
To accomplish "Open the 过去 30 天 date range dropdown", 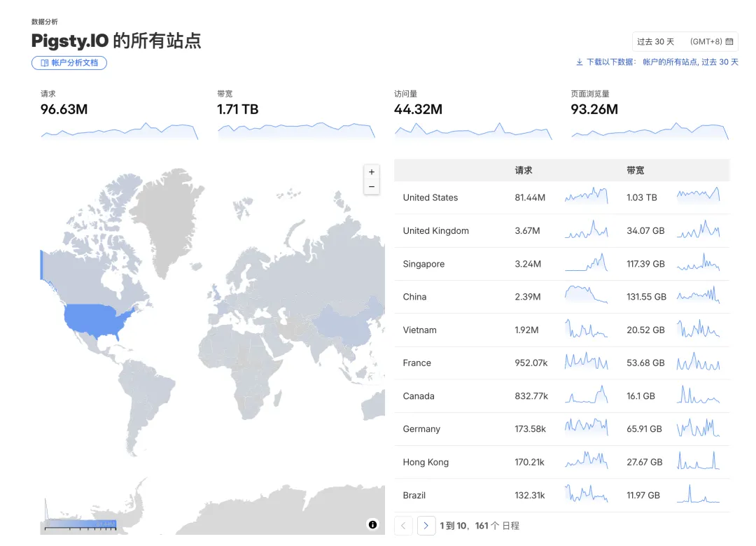I will [x=684, y=42].
